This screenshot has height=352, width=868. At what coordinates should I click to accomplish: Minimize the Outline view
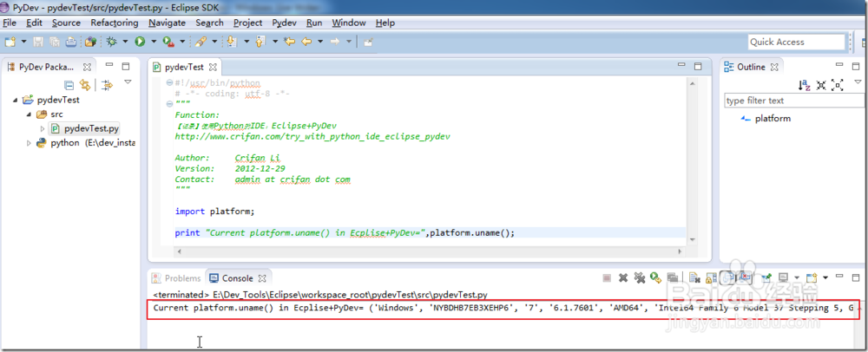pos(839,65)
